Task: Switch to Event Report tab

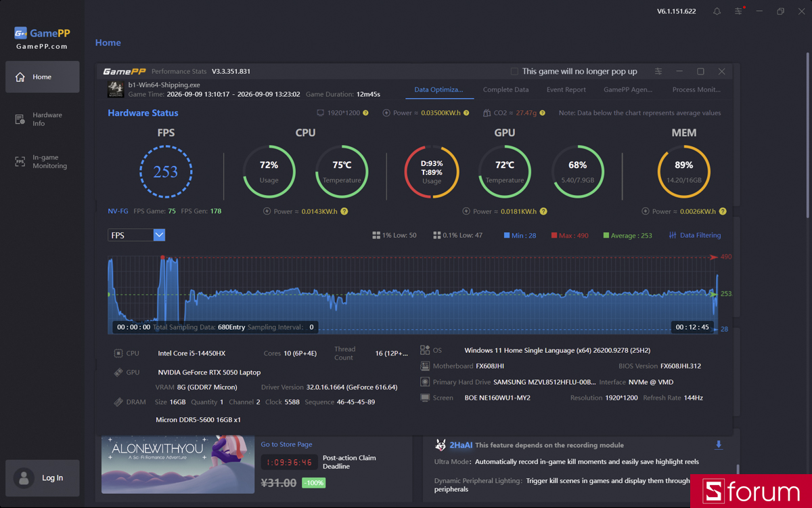Action: click(566, 89)
